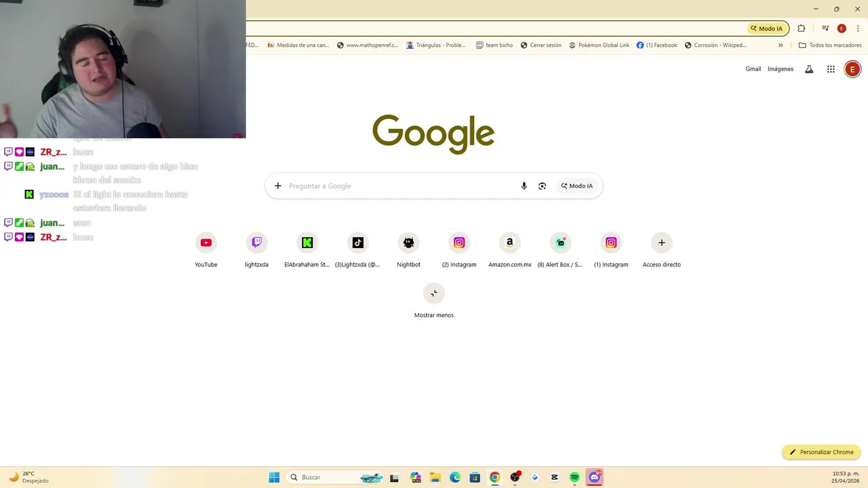Click Modo IA inside the search box
Screen dimensions: 868x488
tap(576, 186)
